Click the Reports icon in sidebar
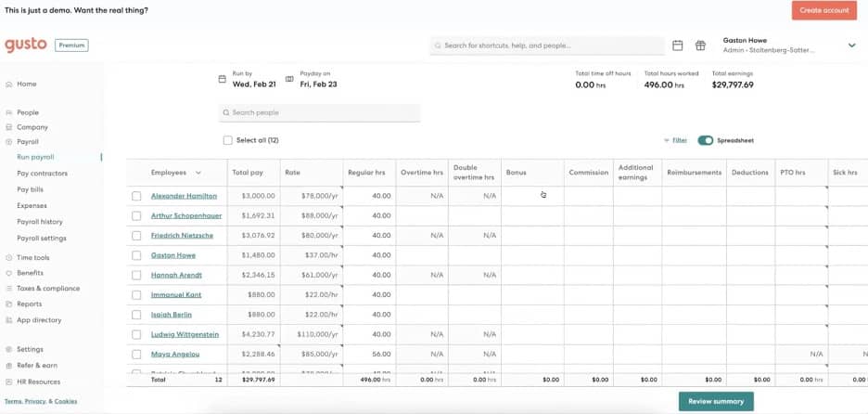868x414 pixels. tap(8, 304)
